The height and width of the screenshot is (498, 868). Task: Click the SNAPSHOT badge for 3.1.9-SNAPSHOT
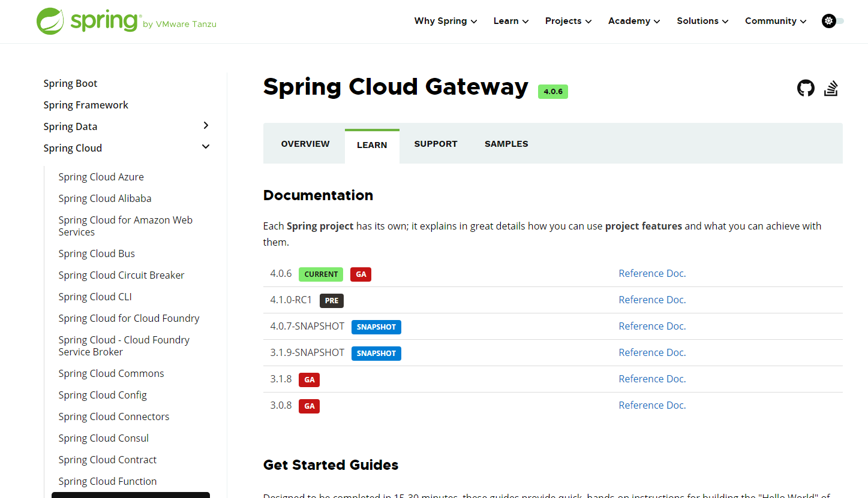point(376,354)
